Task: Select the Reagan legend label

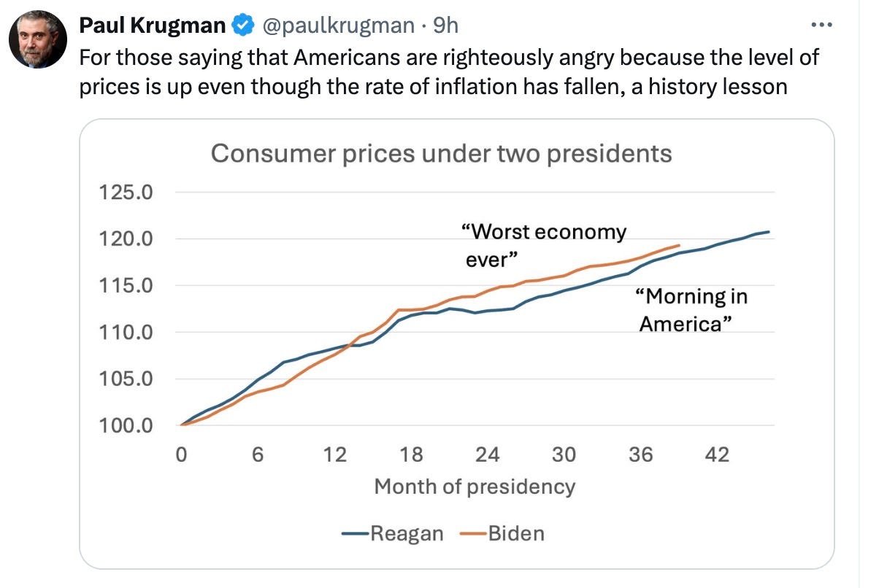Action: 407,533
